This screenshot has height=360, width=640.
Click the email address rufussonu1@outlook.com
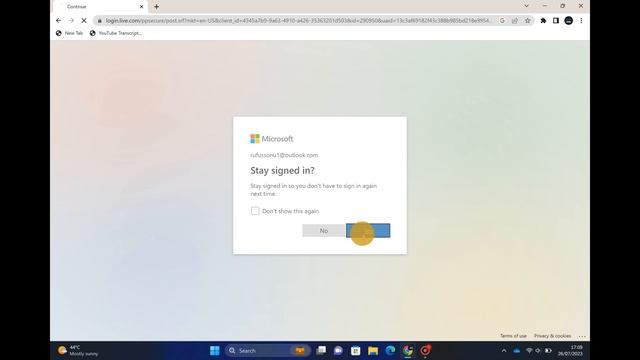coord(284,155)
